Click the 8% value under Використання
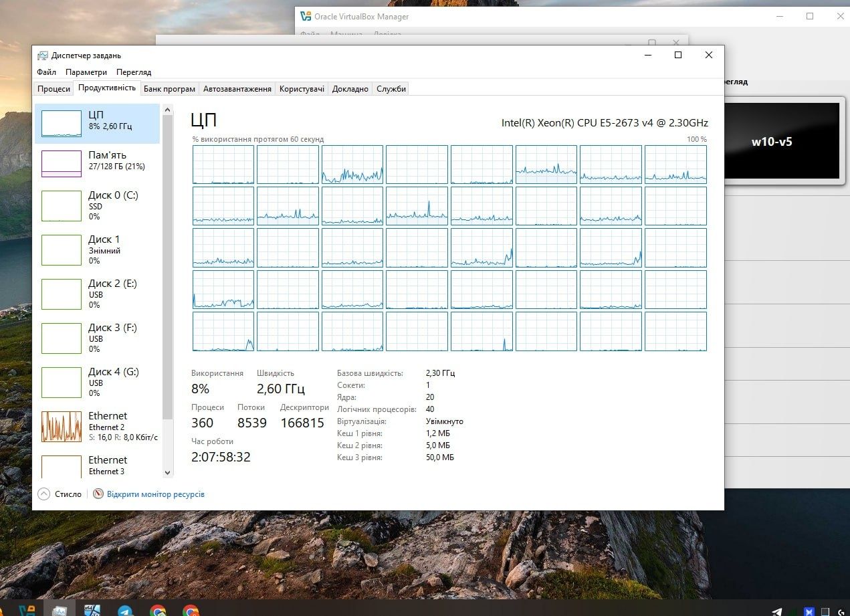This screenshot has height=616, width=850. pos(201,389)
